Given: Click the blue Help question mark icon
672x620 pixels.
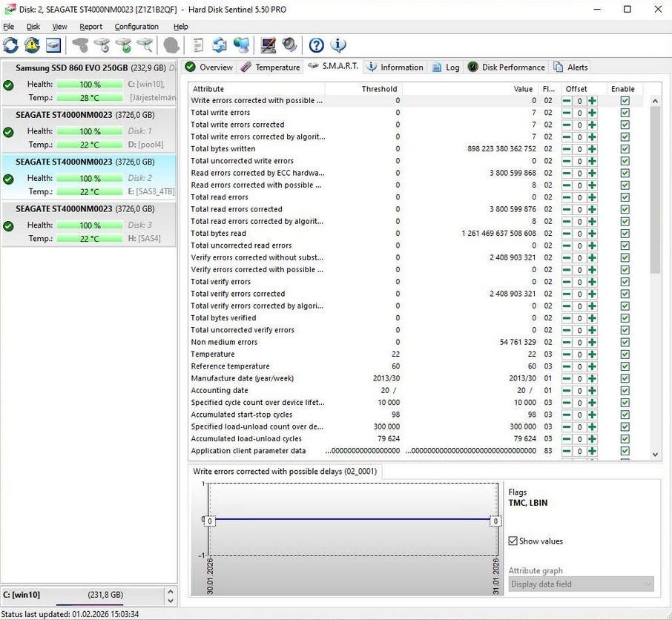Looking at the screenshot, I should (316, 45).
